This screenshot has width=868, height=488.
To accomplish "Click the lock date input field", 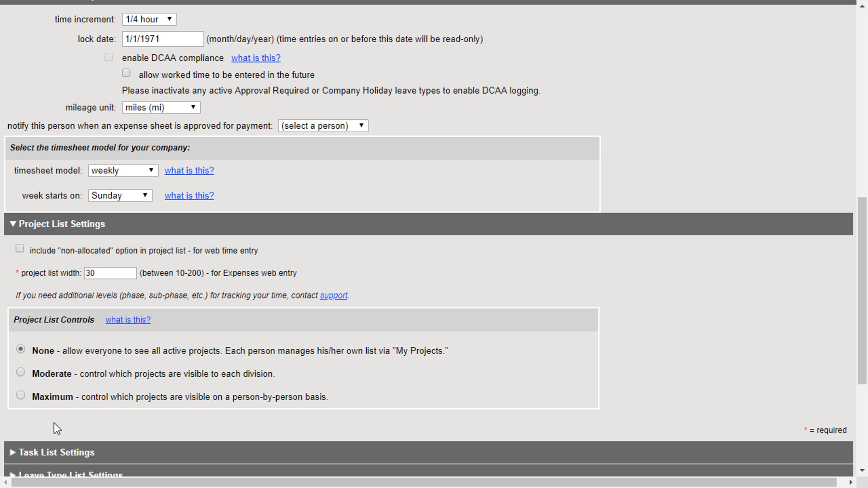I will [162, 39].
